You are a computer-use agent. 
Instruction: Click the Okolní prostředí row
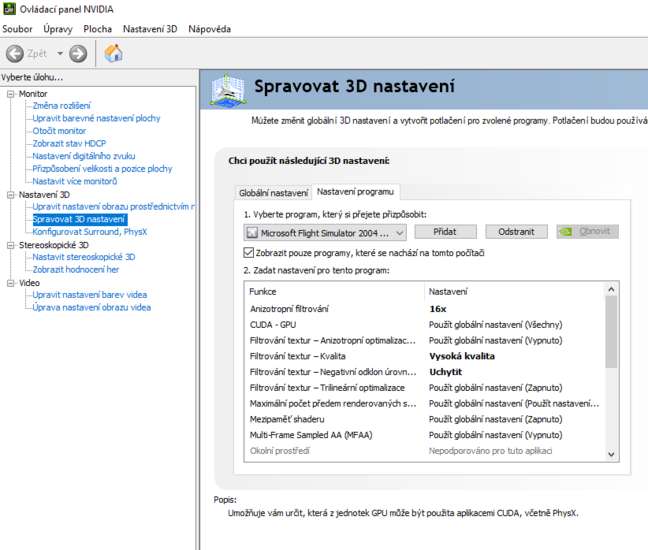coord(426,451)
